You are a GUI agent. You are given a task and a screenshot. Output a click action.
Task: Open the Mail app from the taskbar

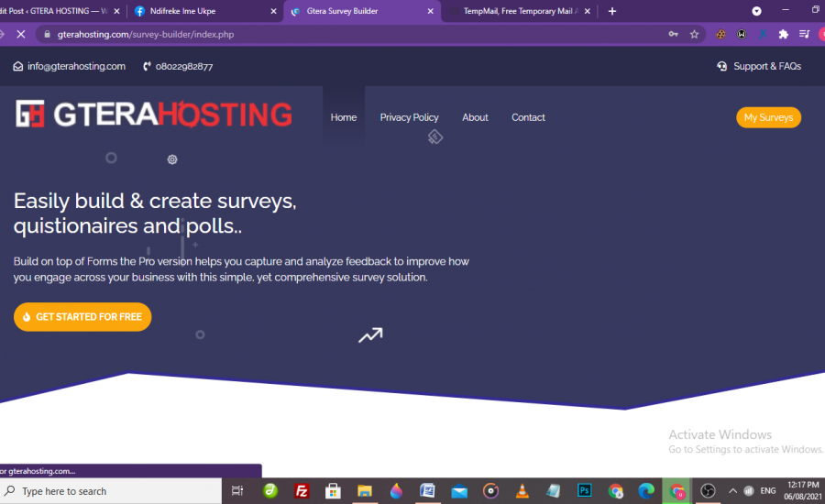(459, 491)
